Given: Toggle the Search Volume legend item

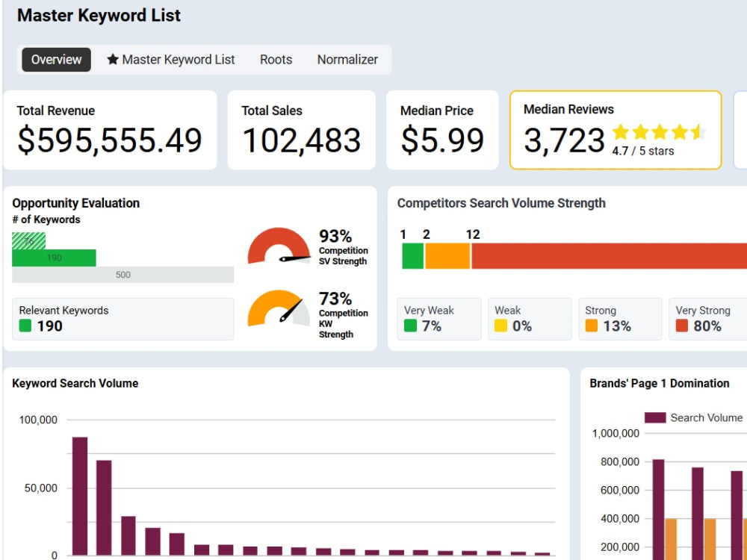Looking at the screenshot, I should click(x=694, y=417).
